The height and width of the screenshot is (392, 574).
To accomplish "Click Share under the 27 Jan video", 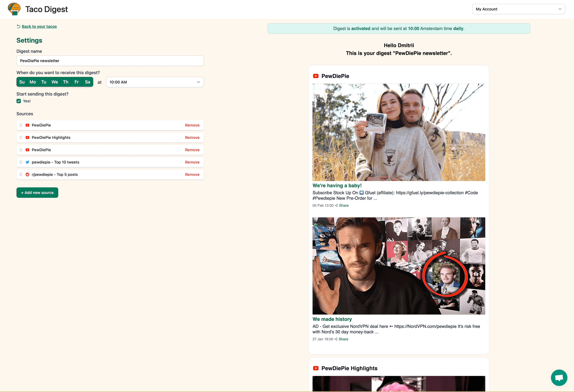I will [x=343, y=339].
